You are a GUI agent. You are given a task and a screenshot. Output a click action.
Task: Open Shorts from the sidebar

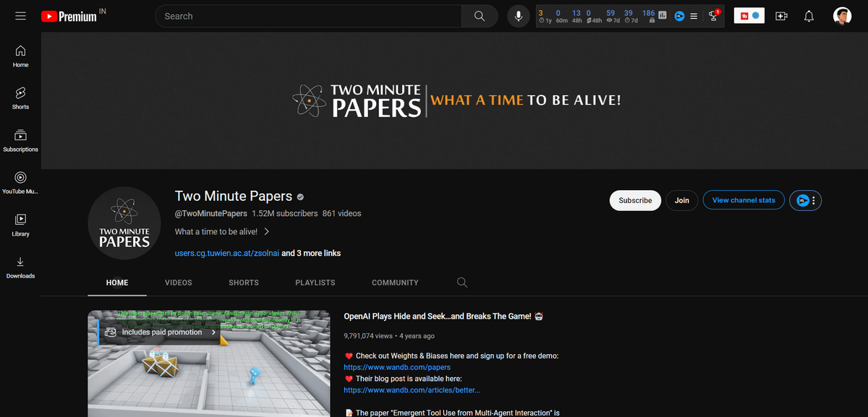tap(20, 98)
